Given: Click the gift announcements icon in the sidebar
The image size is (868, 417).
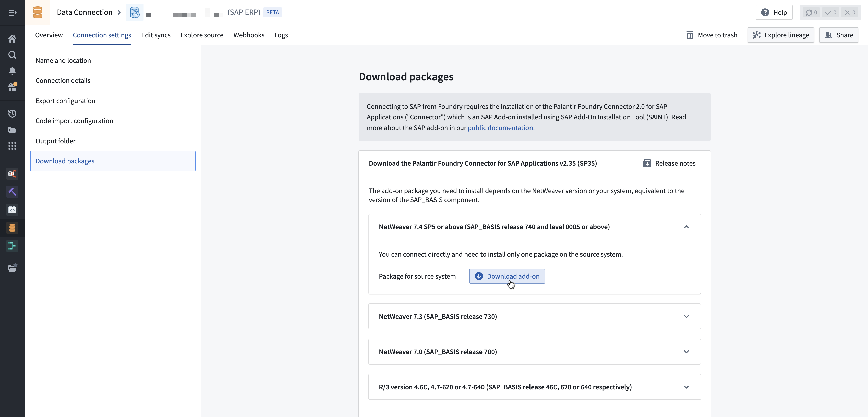Looking at the screenshot, I should coord(12,87).
